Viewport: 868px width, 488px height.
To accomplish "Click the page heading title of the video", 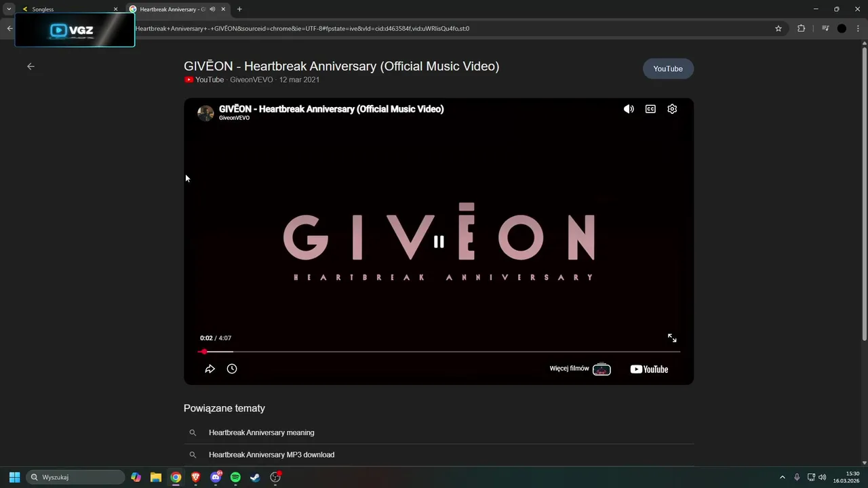I will pyautogui.click(x=341, y=66).
